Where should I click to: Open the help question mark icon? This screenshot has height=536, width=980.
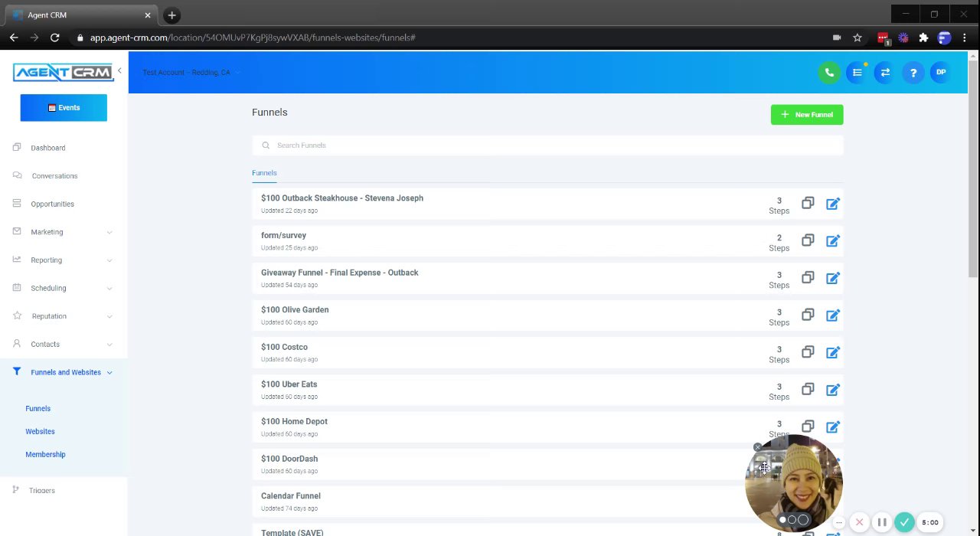[913, 73]
